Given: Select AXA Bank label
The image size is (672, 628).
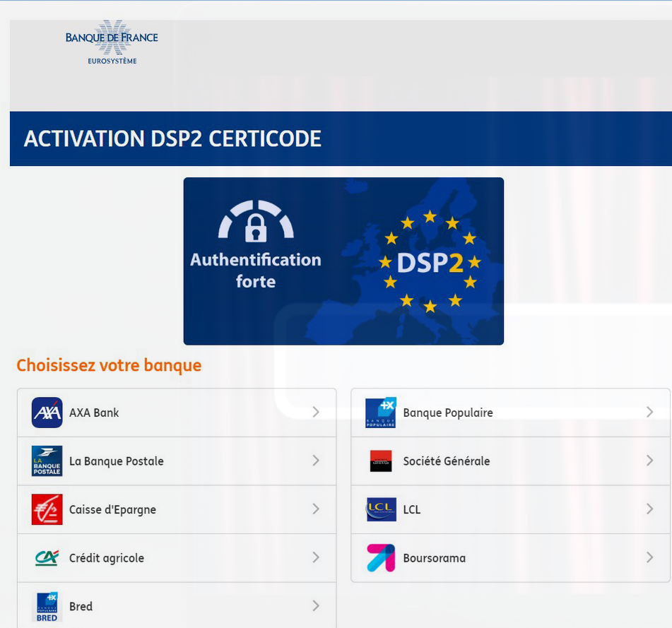Looking at the screenshot, I should click(94, 413).
